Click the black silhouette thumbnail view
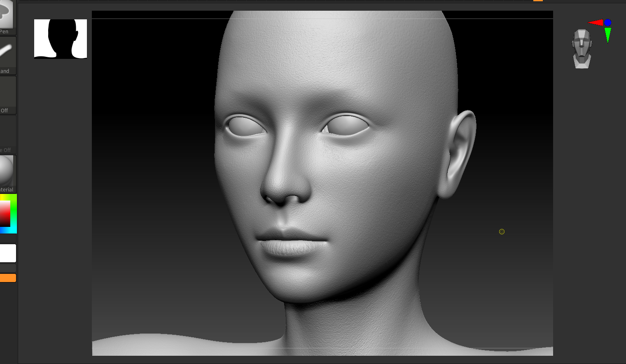Image resolution: width=626 pixels, height=364 pixels. tap(61, 39)
